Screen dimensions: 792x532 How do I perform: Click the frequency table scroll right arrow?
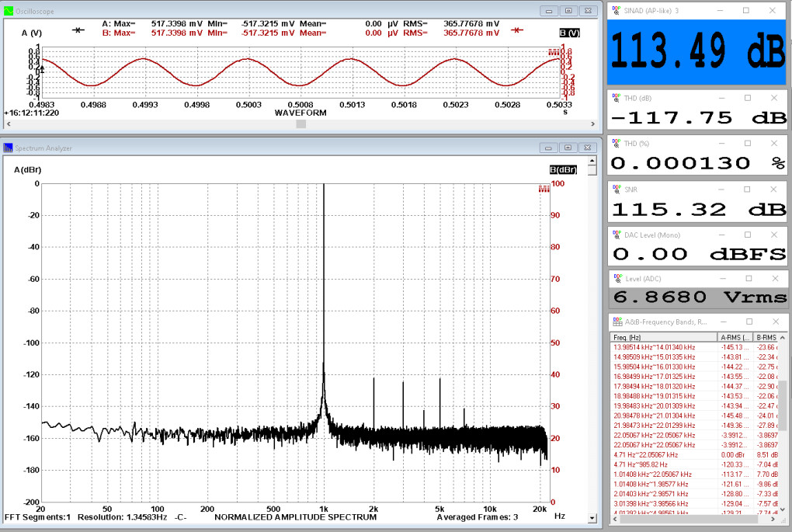tap(774, 519)
